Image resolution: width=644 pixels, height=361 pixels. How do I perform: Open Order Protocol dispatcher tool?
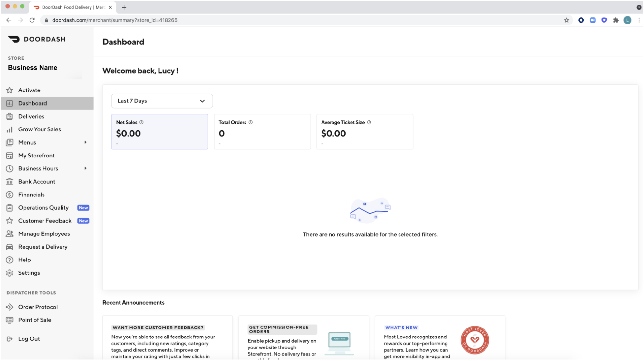[x=38, y=307]
